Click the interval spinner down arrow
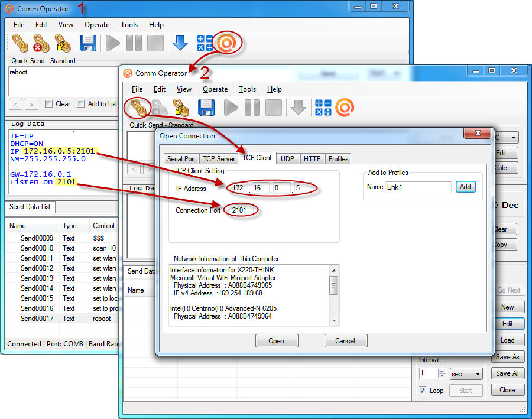Viewport: 532px width, 419px height. (x=442, y=376)
